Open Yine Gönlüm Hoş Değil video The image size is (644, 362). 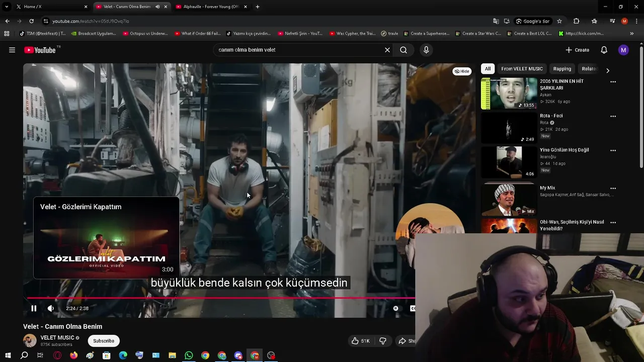click(564, 150)
